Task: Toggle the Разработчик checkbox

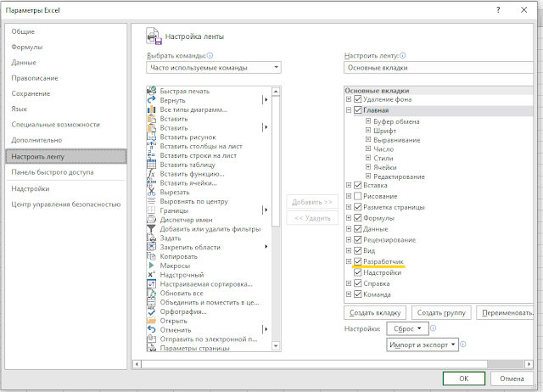Action: click(x=358, y=261)
